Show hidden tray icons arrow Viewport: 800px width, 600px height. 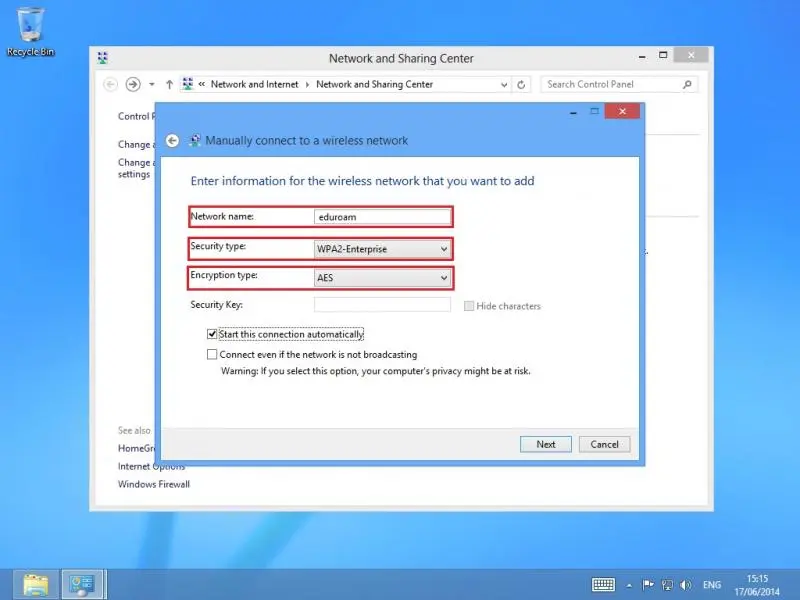[x=629, y=585]
